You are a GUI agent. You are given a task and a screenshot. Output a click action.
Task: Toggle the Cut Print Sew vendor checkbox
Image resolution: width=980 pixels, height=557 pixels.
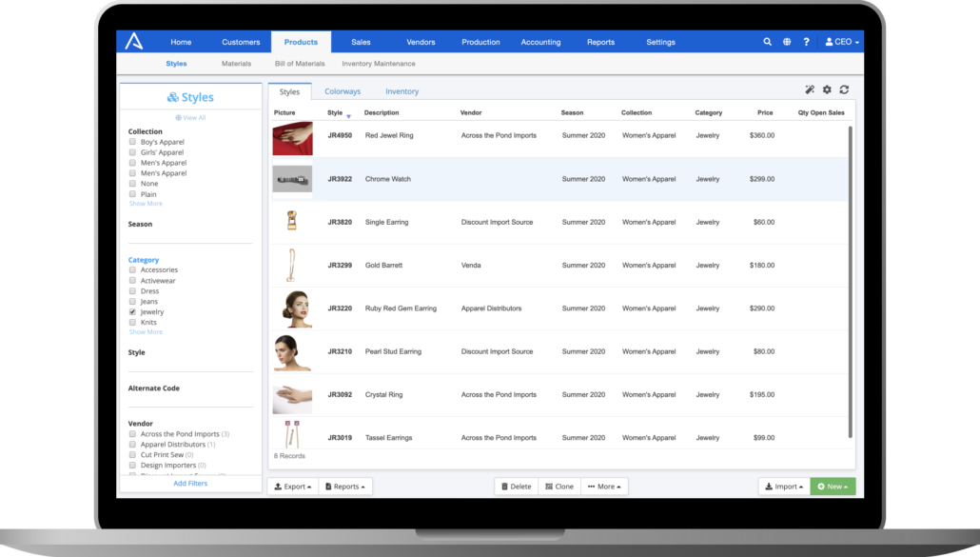click(x=132, y=455)
